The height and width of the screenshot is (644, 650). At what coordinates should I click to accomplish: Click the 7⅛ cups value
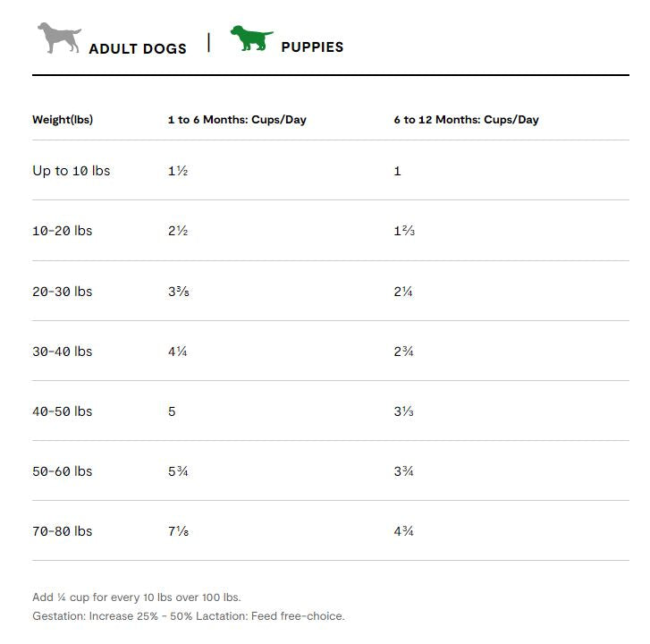click(x=178, y=531)
